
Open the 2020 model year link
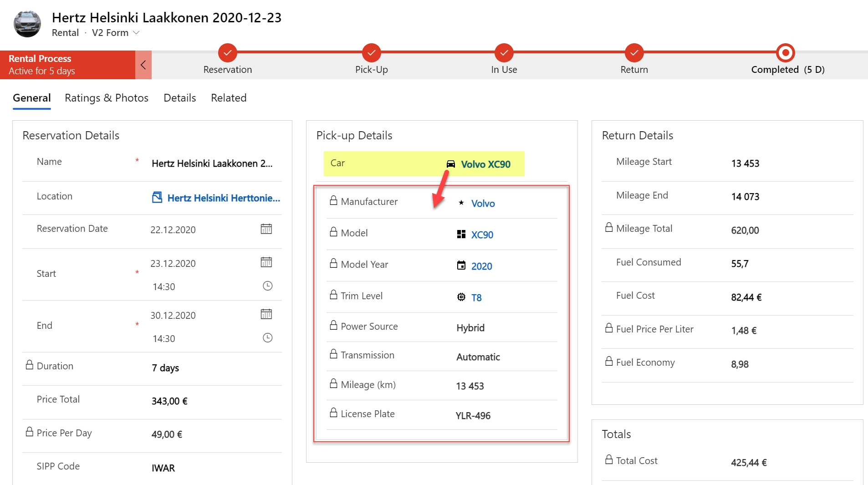[x=482, y=266]
